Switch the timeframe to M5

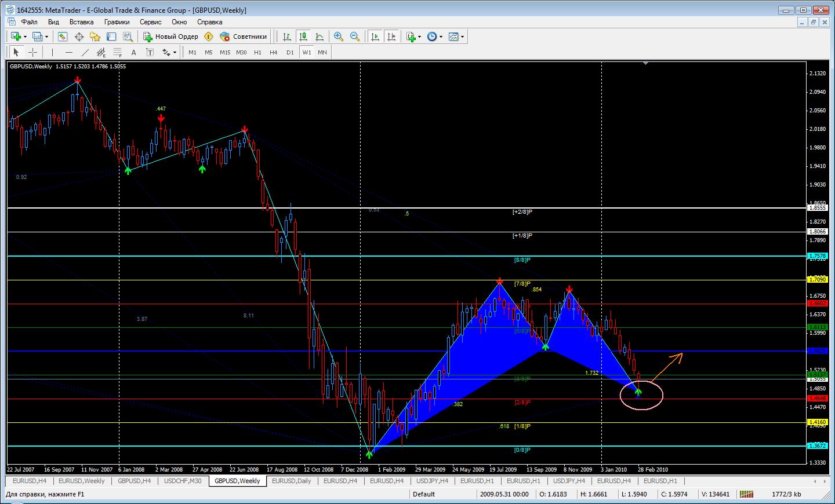[x=209, y=52]
